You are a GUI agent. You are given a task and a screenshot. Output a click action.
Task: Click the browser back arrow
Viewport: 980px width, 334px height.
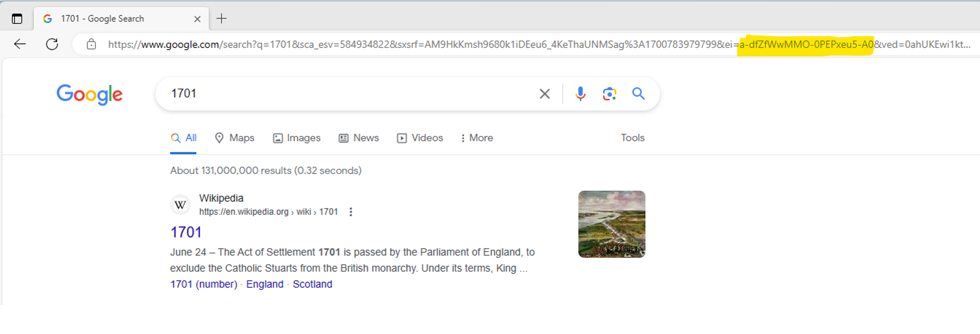click(x=20, y=44)
